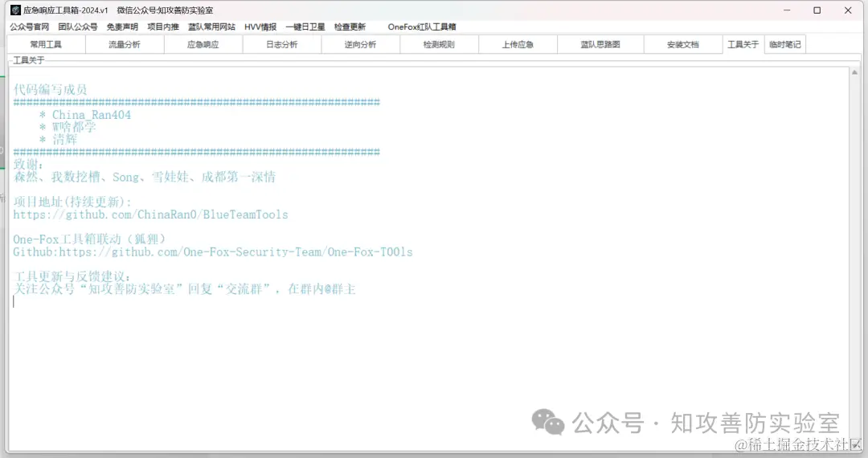The width and height of the screenshot is (868, 458).
Task: Click the 一键日卫星 menu item
Action: [x=305, y=27]
